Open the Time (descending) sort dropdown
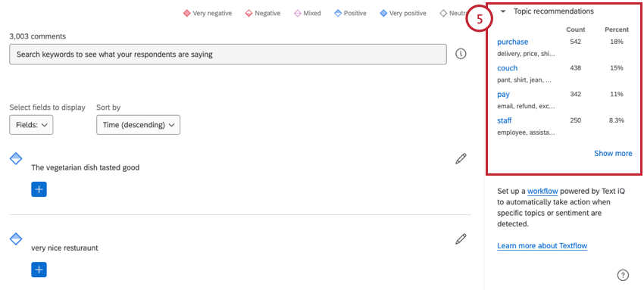Viewport: 644px width, 290px height. 139,125
